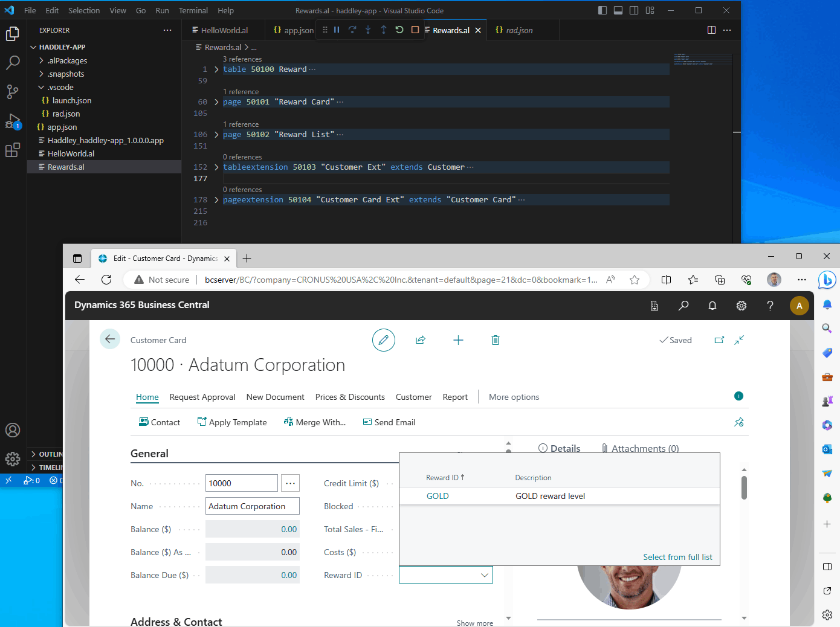Open the Business Central search magnifier

pyautogui.click(x=683, y=306)
